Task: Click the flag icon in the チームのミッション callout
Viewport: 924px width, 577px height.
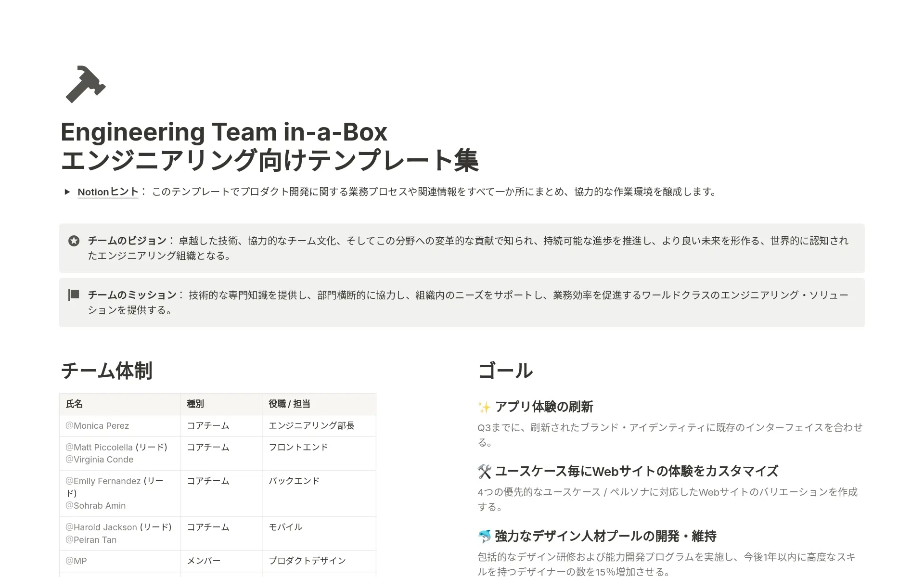Action: point(74,295)
